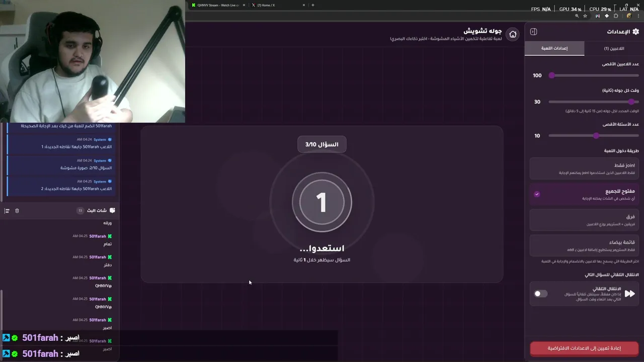
Task: Click the "جوله تشويش" game title
Action: 482,31
